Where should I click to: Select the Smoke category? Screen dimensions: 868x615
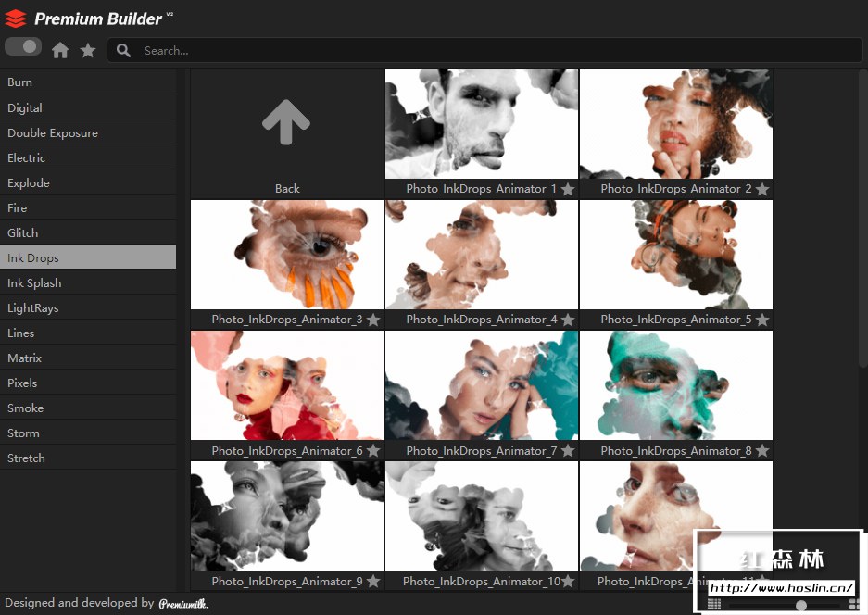[88, 408]
